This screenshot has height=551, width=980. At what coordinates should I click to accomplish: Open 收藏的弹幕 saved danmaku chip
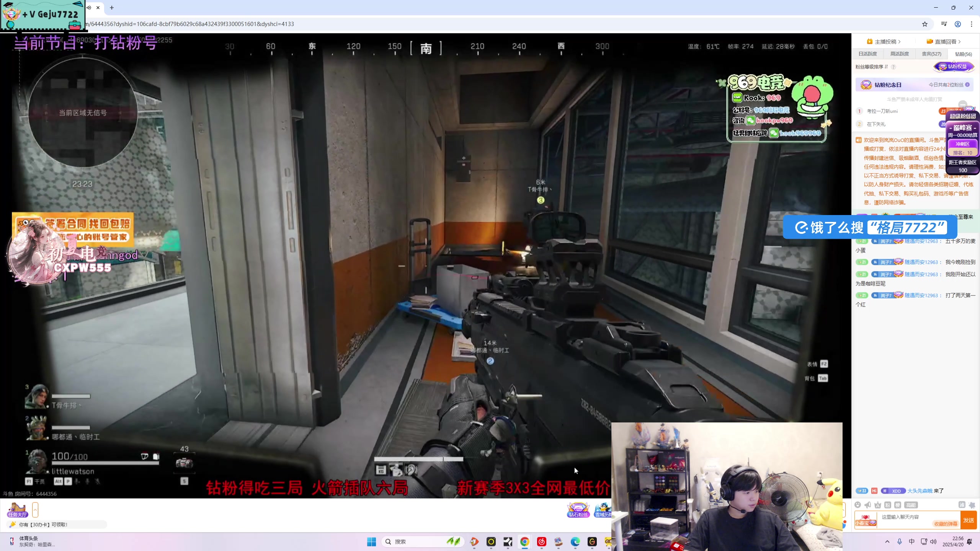[x=946, y=524]
